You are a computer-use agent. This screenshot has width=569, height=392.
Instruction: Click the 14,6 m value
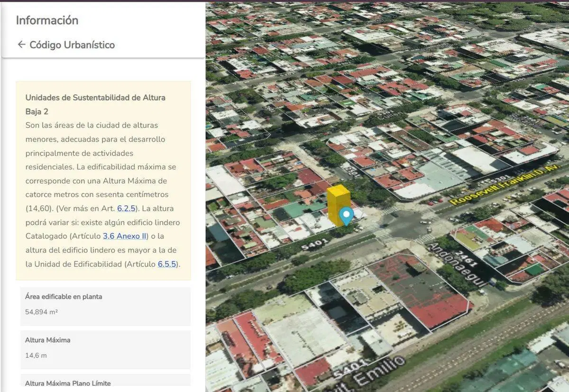[x=36, y=356]
